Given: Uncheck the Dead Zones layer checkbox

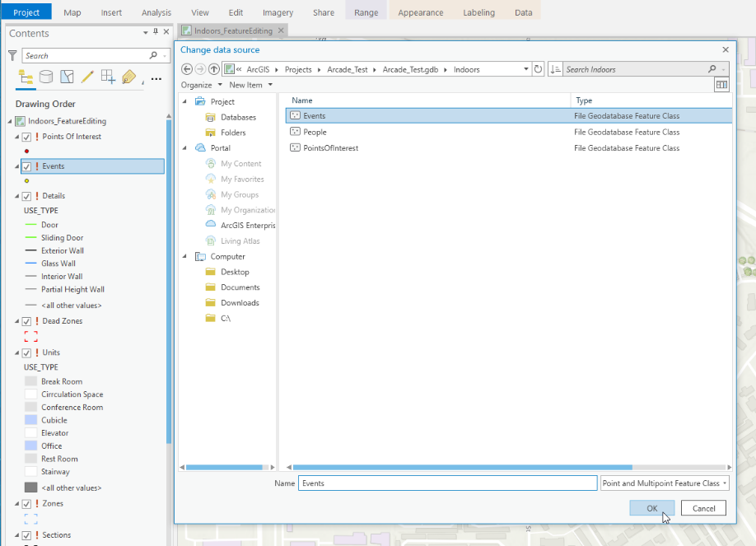Looking at the screenshot, I should click(26, 321).
